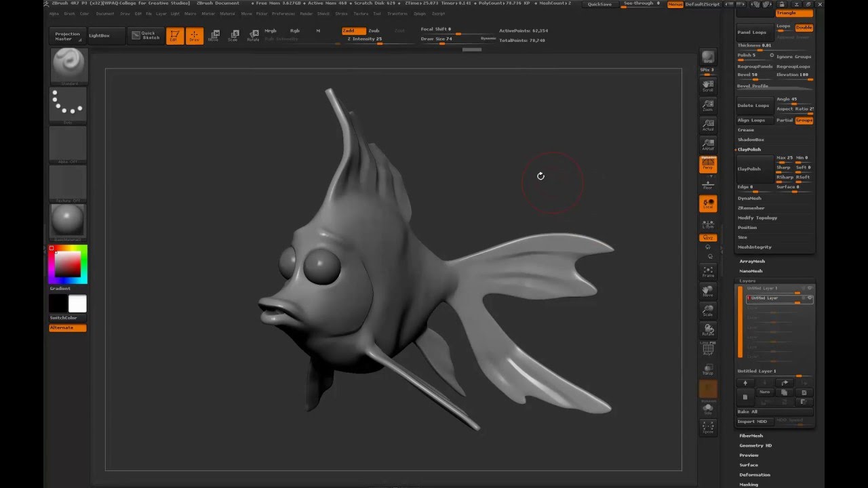Select the Scale tool in top toolbar
868x488 pixels.
(233, 36)
